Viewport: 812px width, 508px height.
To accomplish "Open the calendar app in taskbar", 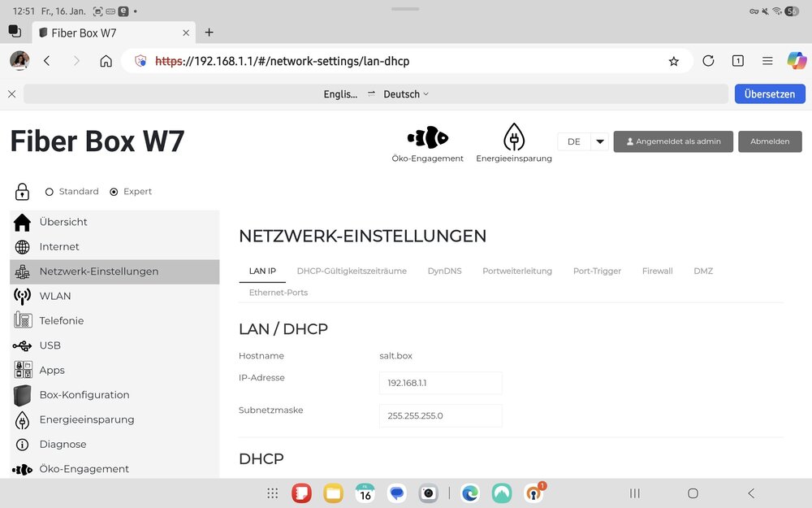I will pyautogui.click(x=365, y=493).
